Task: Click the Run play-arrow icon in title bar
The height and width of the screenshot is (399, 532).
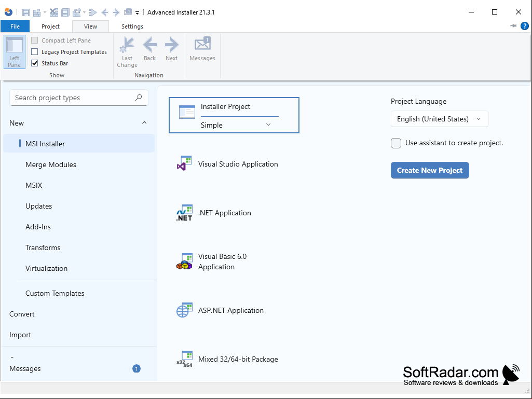Action: coord(93,12)
